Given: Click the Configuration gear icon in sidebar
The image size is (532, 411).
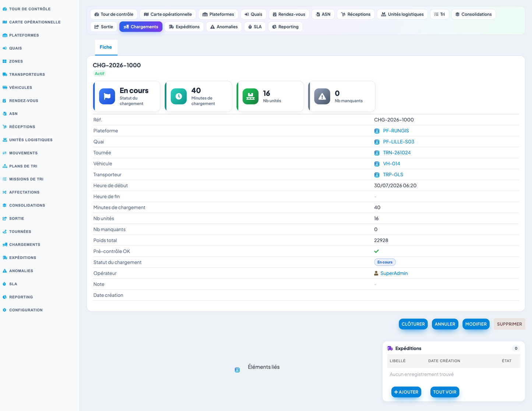Looking at the screenshot, I should (x=4, y=310).
